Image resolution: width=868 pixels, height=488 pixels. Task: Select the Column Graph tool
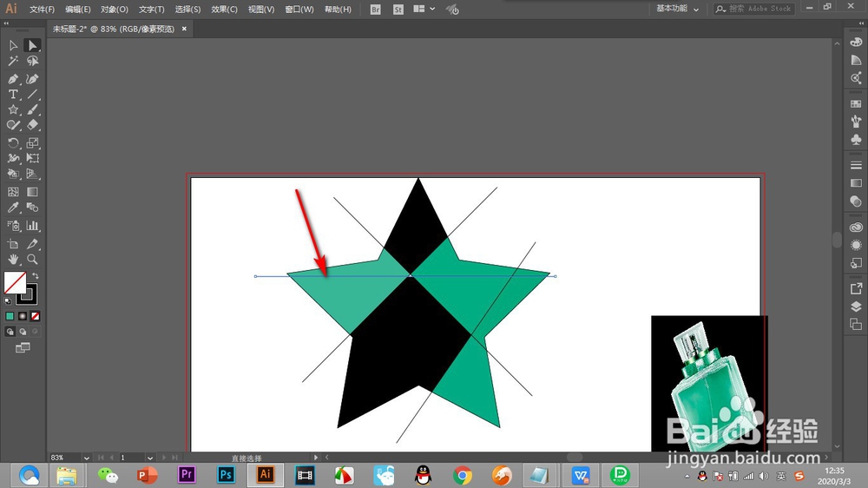tap(32, 226)
